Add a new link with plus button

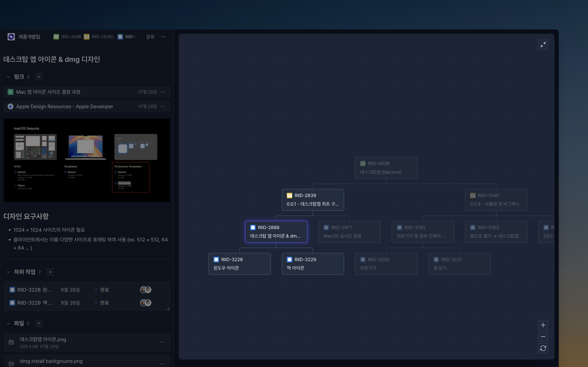(39, 77)
